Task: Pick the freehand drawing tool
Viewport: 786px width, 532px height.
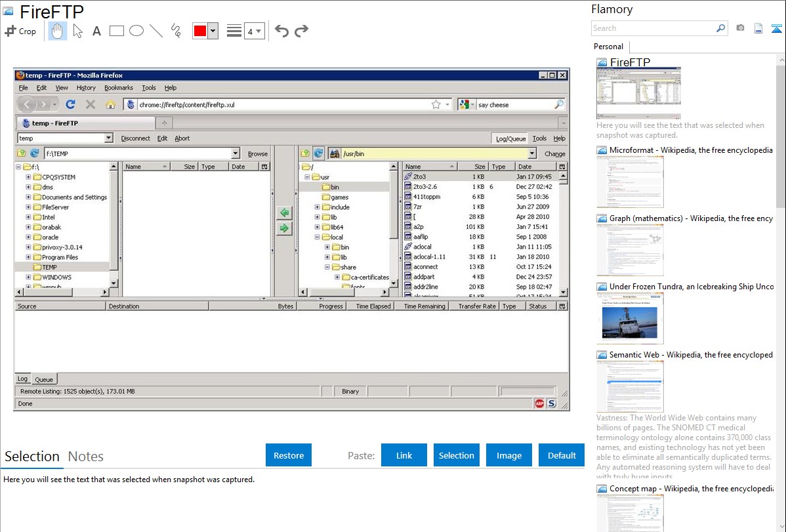Action: [175, 31]
